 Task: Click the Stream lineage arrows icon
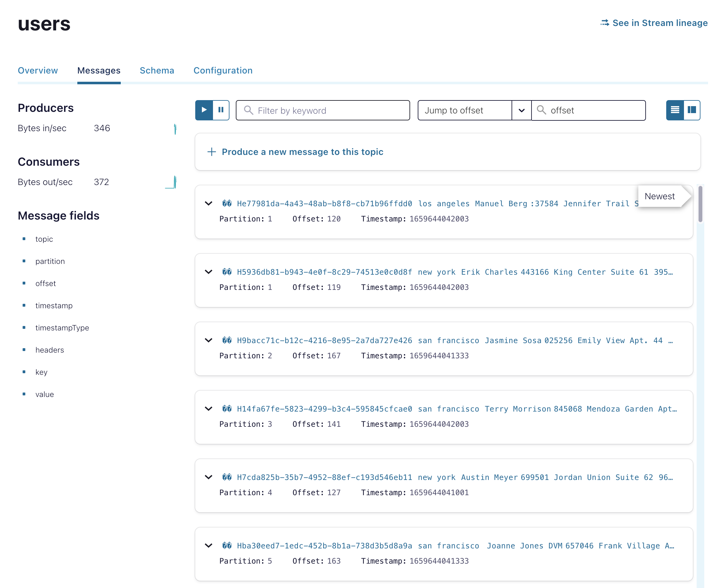coord(605,23)
